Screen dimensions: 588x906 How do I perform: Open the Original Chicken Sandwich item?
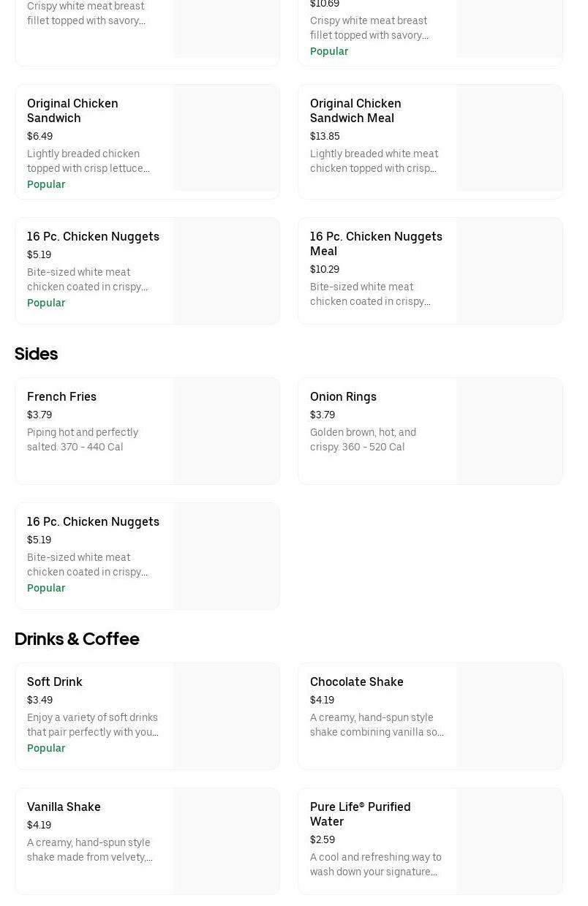point(72,110)
